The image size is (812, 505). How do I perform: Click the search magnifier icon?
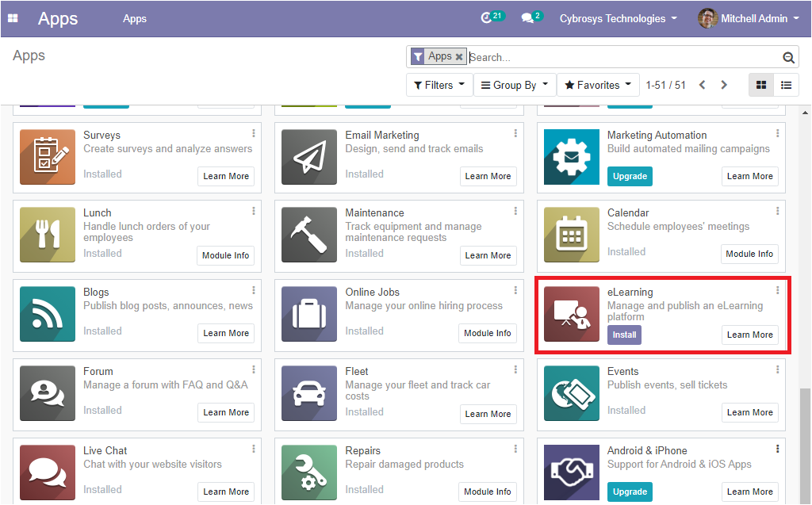(788, 58)
